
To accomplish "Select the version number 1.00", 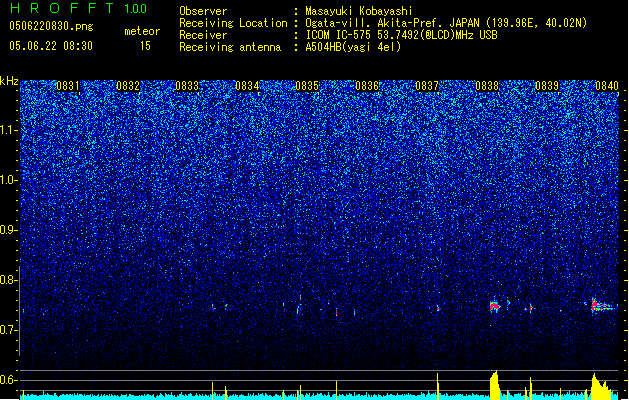I will click(135, 9).
